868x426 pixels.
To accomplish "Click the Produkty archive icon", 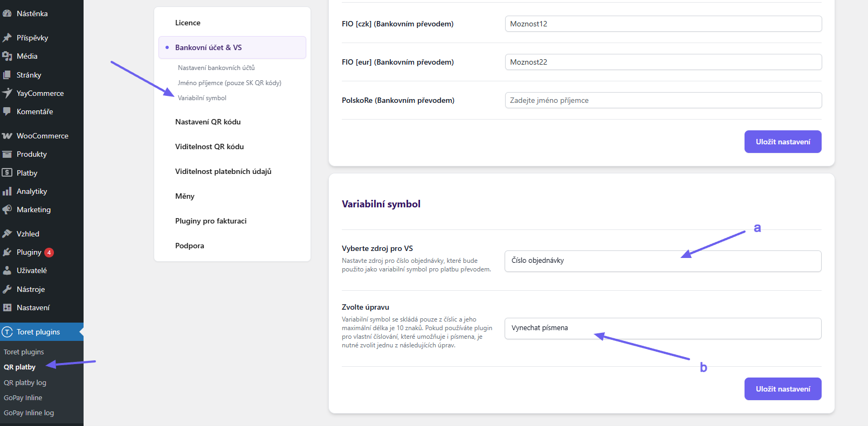I will pos(7,154).
